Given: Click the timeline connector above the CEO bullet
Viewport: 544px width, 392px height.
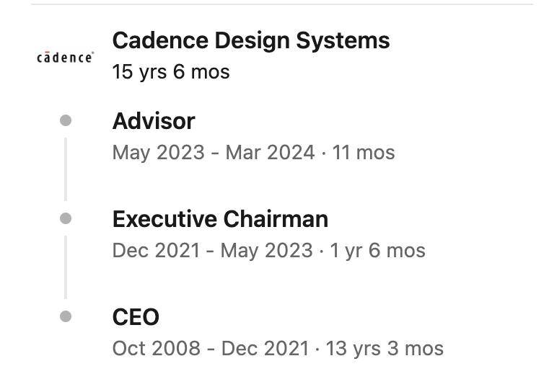Looking at the screenshot, I should (x=66, y=267).
